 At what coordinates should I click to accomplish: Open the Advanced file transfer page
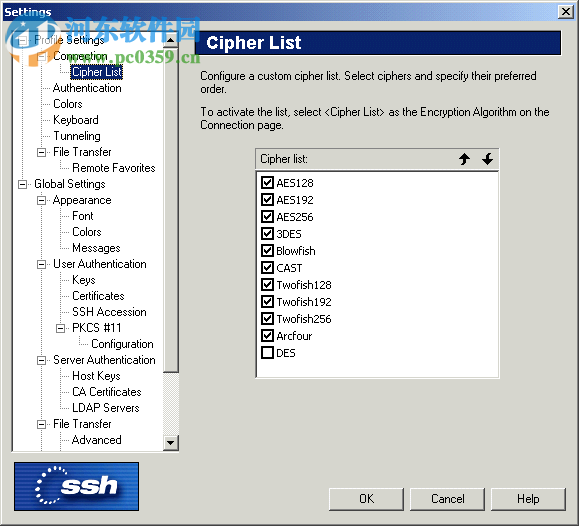[x=96, y=440]
